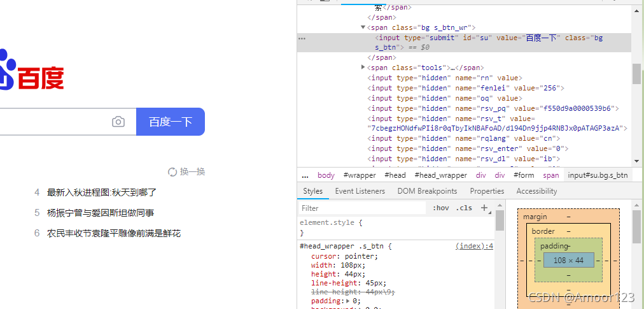Open hot topic 杨振宁曾与爱因斯坦做同事
The height and width of the screenshot is (309, 644).
101,213
